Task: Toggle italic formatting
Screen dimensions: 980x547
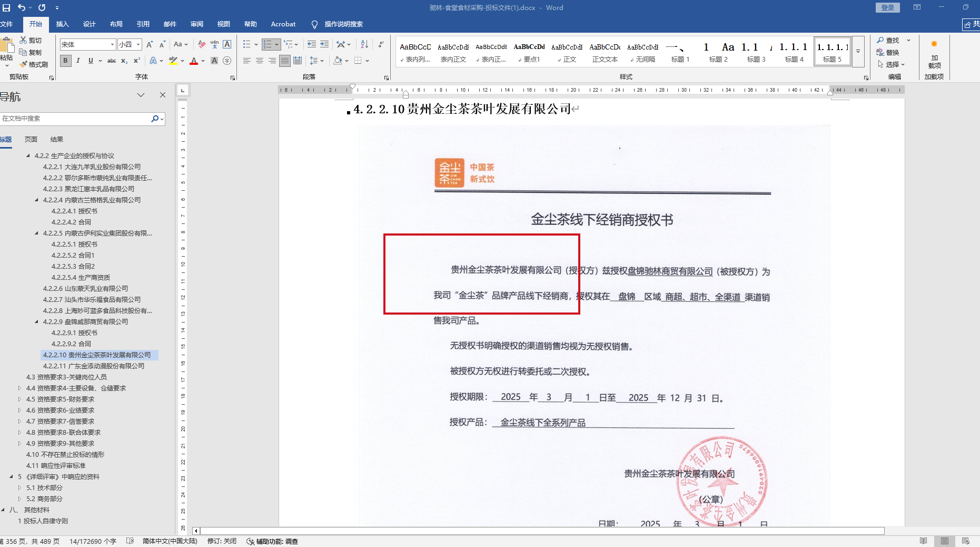Action: (78, 61)
